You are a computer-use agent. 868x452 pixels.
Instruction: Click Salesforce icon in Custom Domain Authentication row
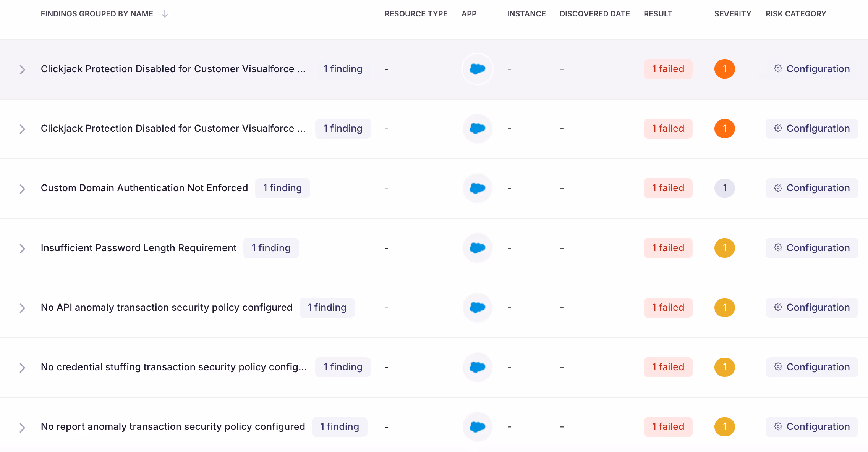[x=477, y=188]
